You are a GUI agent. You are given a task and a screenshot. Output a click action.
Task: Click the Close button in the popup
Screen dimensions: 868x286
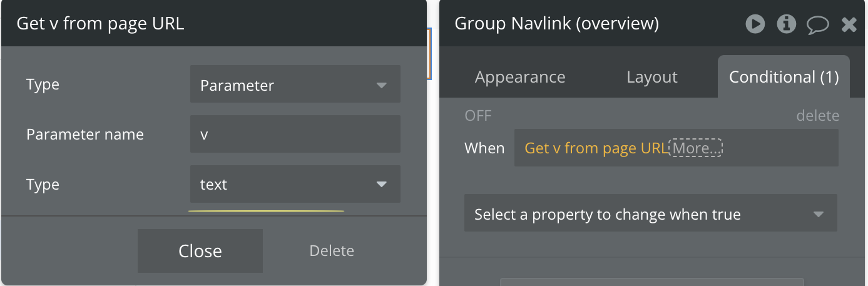(x=200, y=251)
